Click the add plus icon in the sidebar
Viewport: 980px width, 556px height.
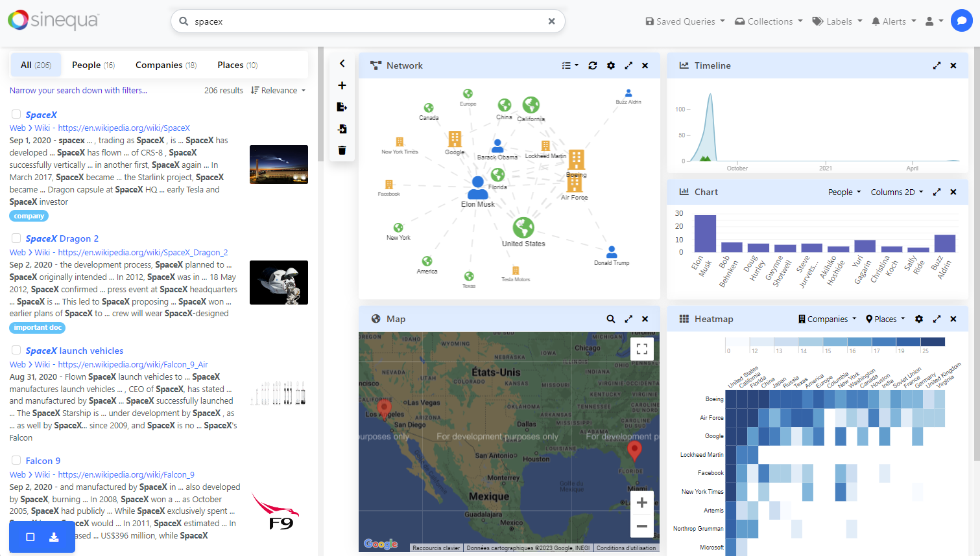(x=342, y=85)
